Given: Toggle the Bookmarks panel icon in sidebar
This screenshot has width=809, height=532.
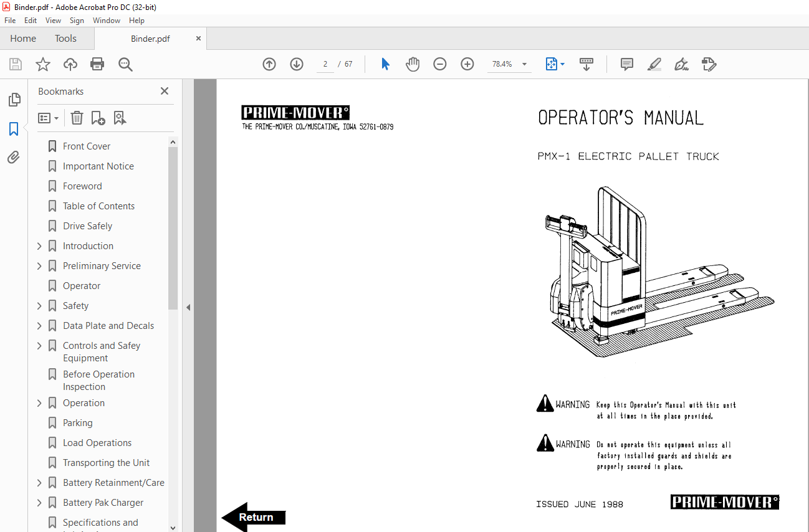Looking at the screenshot, I should (x=14, y=129).
